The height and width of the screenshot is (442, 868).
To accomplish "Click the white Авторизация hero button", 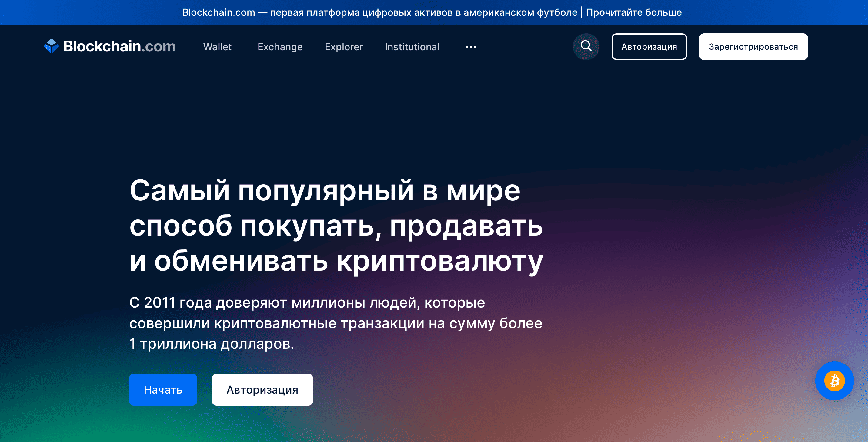I will point(262,390).
